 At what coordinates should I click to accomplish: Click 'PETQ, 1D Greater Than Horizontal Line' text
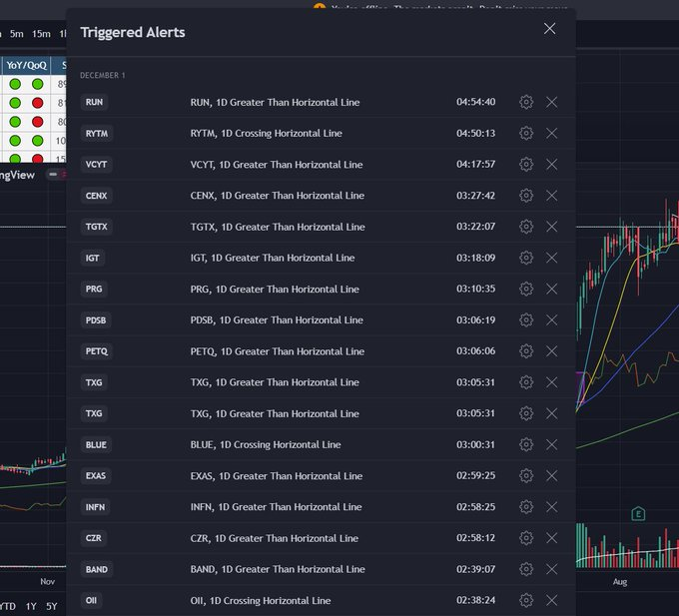pos(278,351)
